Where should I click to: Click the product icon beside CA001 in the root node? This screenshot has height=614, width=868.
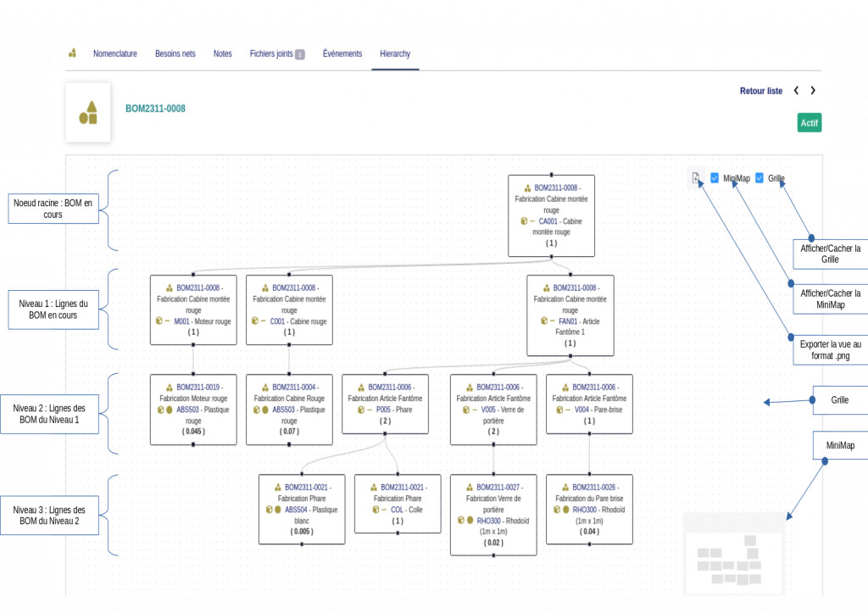click(x=525, y=220)
